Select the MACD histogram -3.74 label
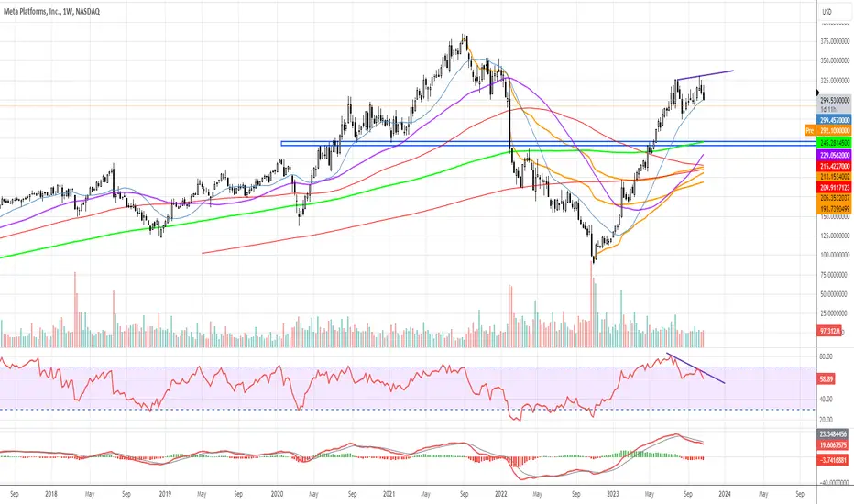 coord(833,460)
